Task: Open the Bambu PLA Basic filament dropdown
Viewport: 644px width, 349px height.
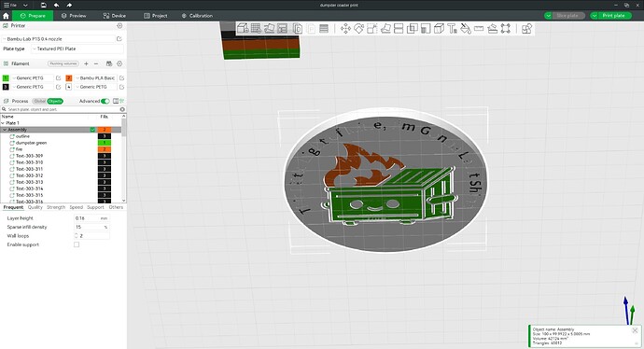Action: (x=97, y=78)
